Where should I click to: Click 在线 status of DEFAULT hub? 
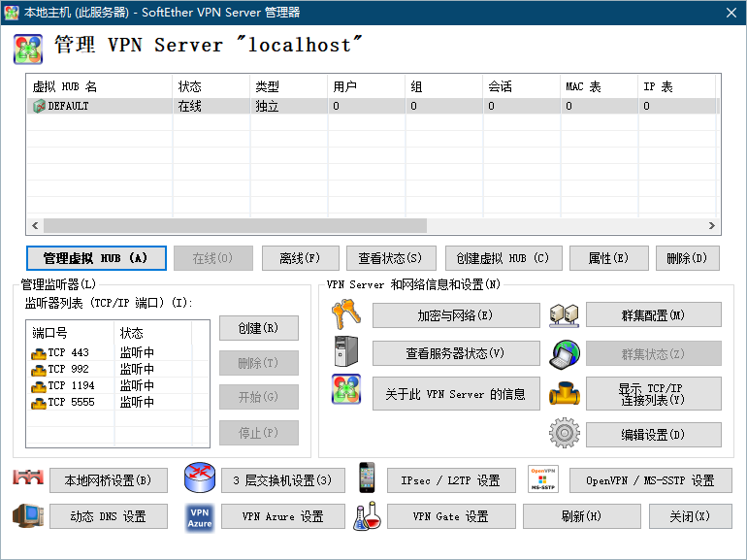(189, 107)
